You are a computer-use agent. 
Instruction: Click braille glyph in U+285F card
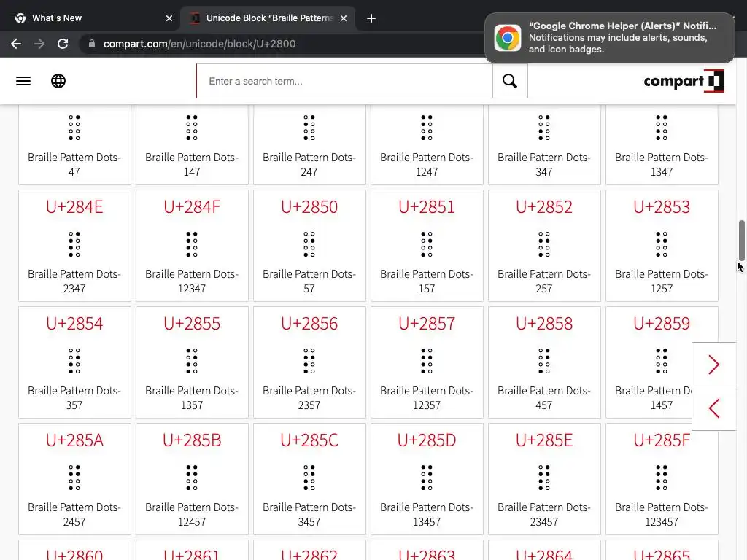pyautogui.click(x=662, y=478)
